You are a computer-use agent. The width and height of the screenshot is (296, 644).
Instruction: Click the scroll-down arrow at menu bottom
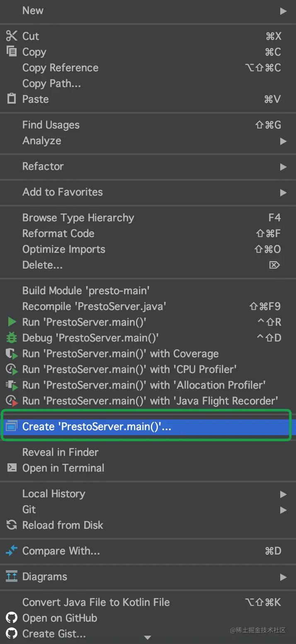147,637
